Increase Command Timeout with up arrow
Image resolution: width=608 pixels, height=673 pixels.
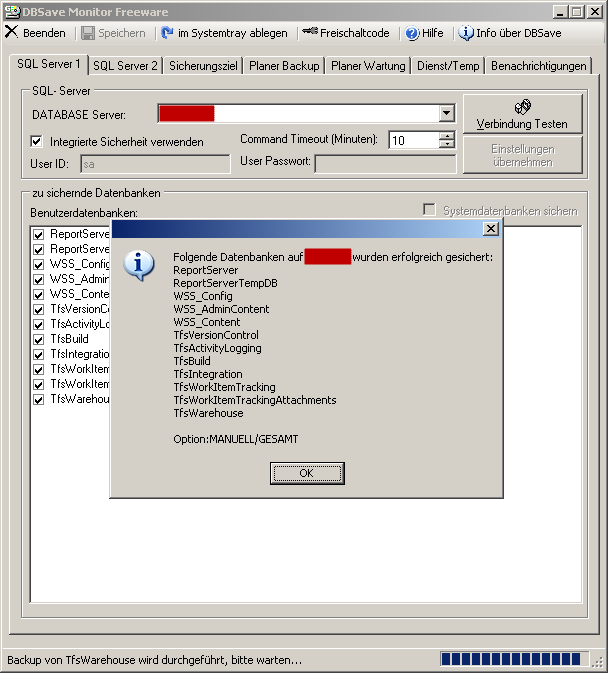447,136
